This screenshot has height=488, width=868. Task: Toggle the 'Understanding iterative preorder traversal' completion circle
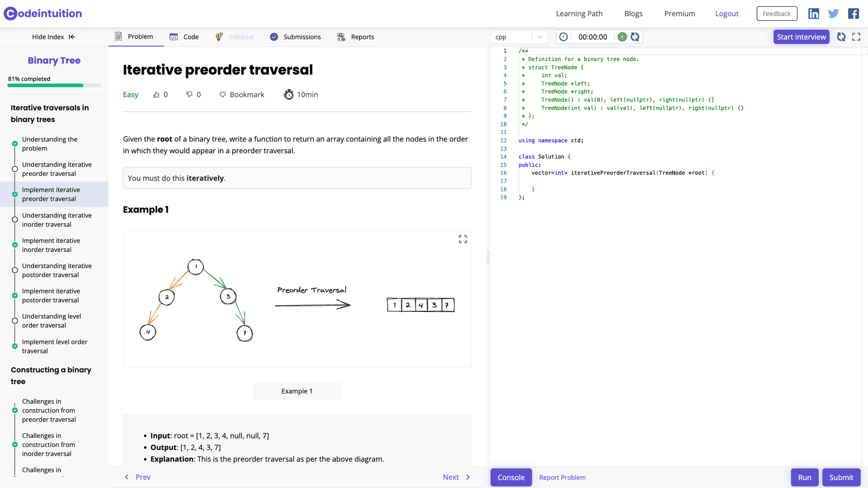15,169
